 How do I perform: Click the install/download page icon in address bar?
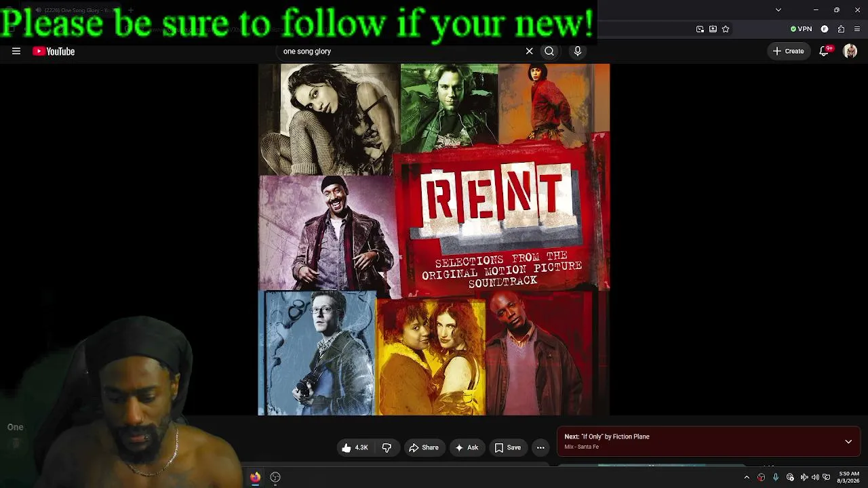[713, 29]
